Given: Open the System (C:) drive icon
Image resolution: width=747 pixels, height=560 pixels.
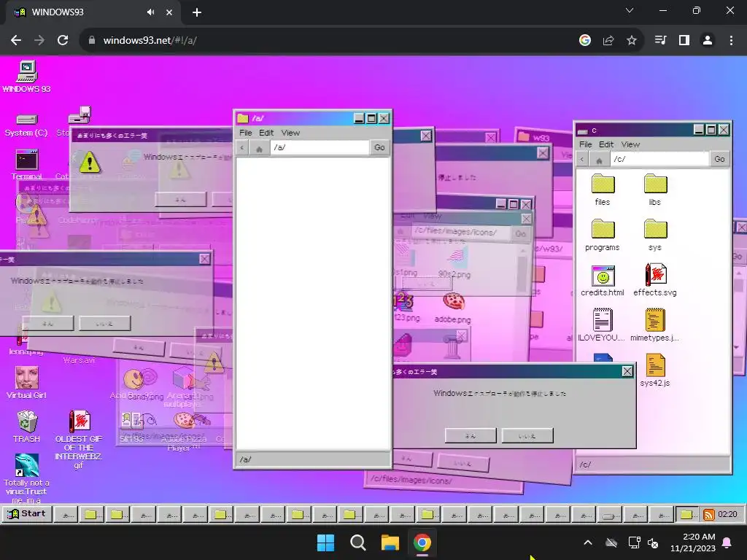Looking at the screenshot, I should pos(26,125).
